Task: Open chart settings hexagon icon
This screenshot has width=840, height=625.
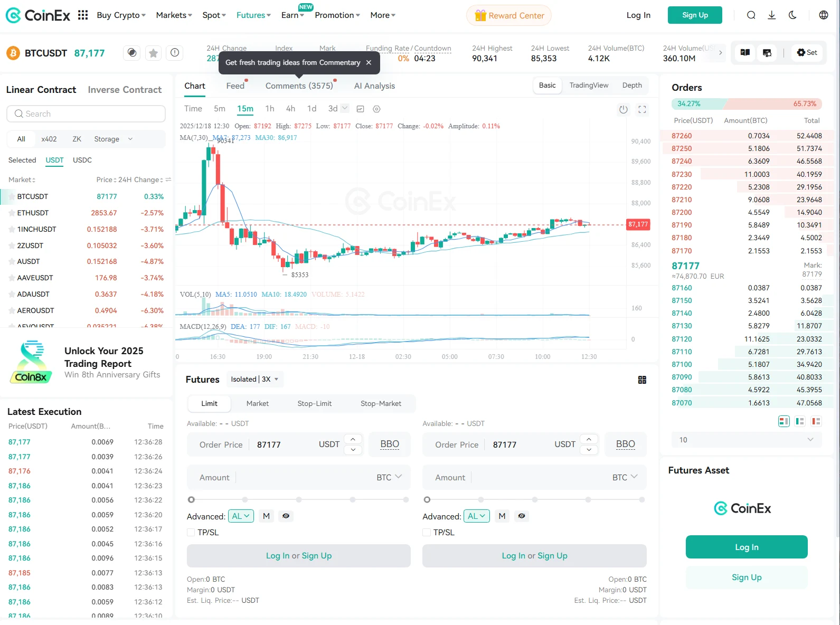Action: [x=376, y=109]
